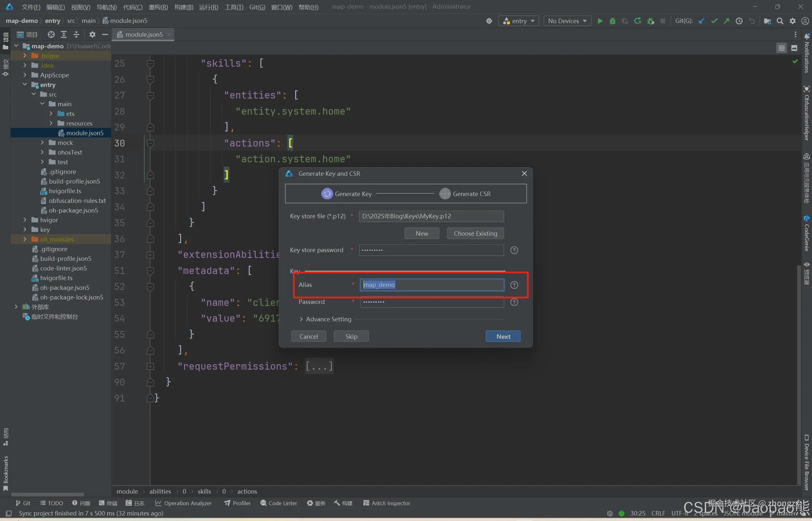Screen dimensions: 812x521
Task: Select the module.json5 editor tab
Action: click(x=143, y=34)
